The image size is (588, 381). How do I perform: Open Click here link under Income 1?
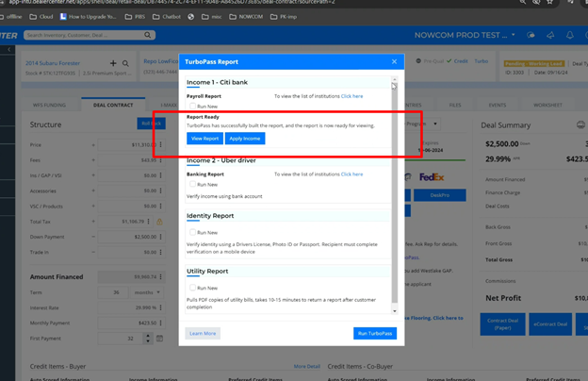point(351,96)
